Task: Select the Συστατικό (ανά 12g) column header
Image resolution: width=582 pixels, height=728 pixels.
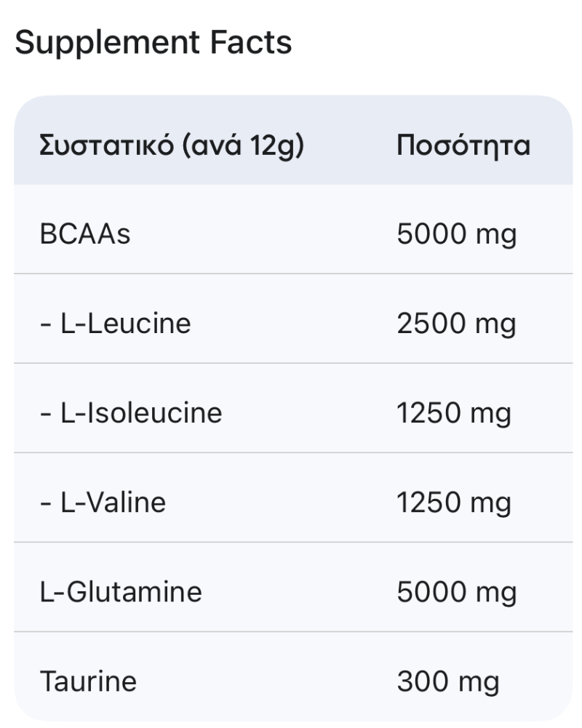Action: tap(172, 145)
